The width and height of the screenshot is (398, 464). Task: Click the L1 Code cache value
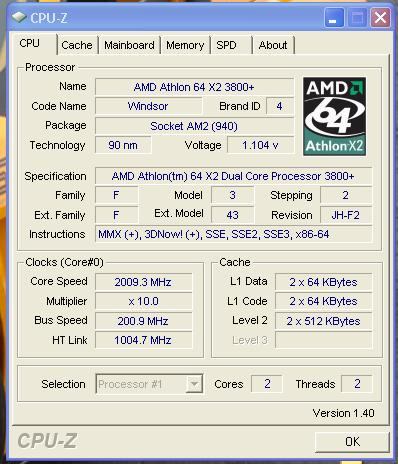click(323, 301)
